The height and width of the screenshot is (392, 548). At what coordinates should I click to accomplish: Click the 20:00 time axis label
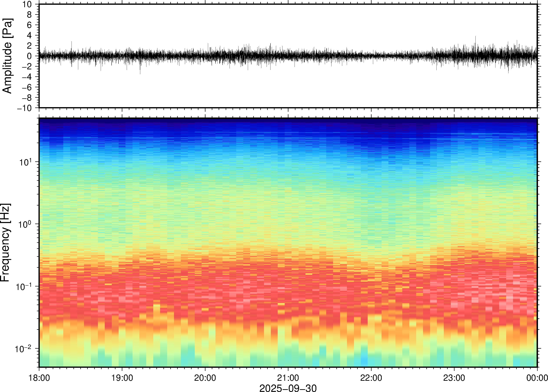click(205, 378)
